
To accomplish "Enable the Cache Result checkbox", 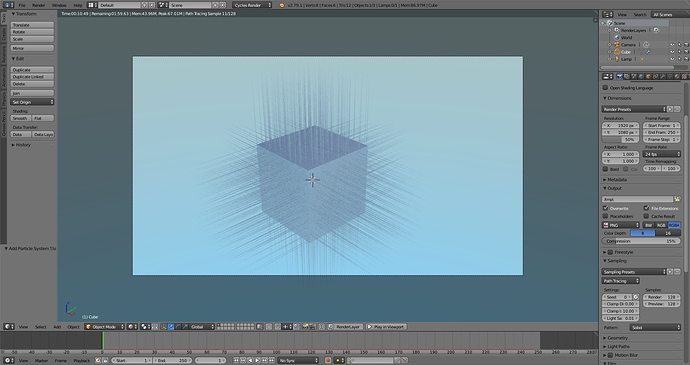I will 646,216.
